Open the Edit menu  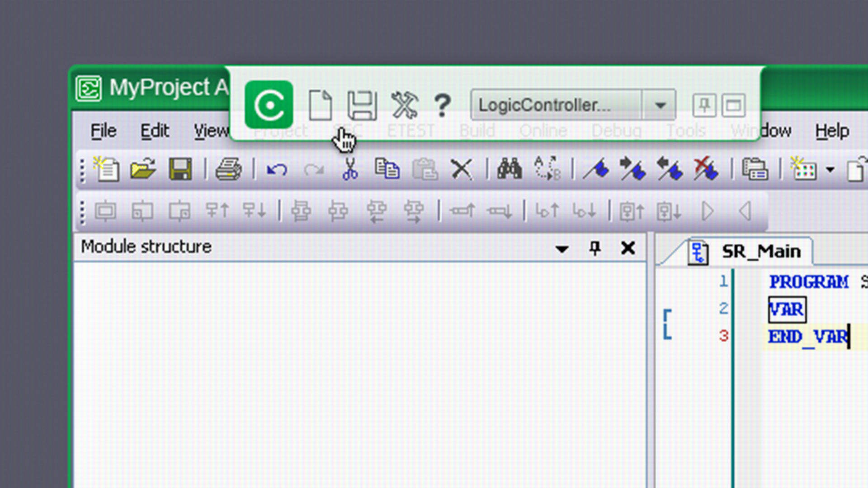(x=154, y=131)
